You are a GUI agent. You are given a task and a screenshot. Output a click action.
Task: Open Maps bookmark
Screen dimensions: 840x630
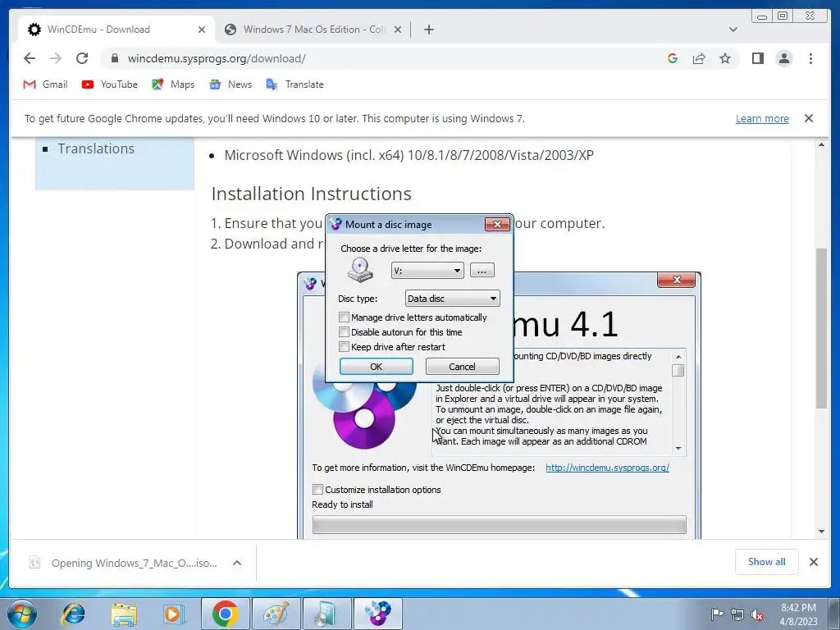[173, 84]
